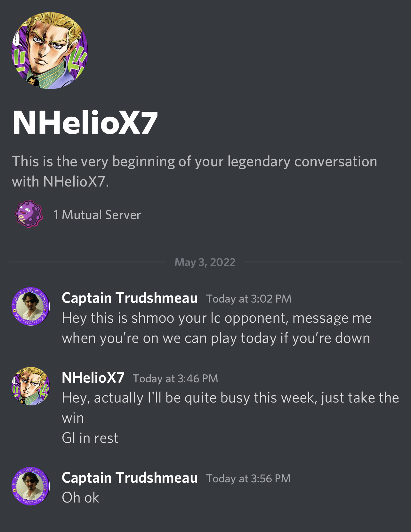
Task: Select the 'Gl in rest' message line
Action: 90,438
